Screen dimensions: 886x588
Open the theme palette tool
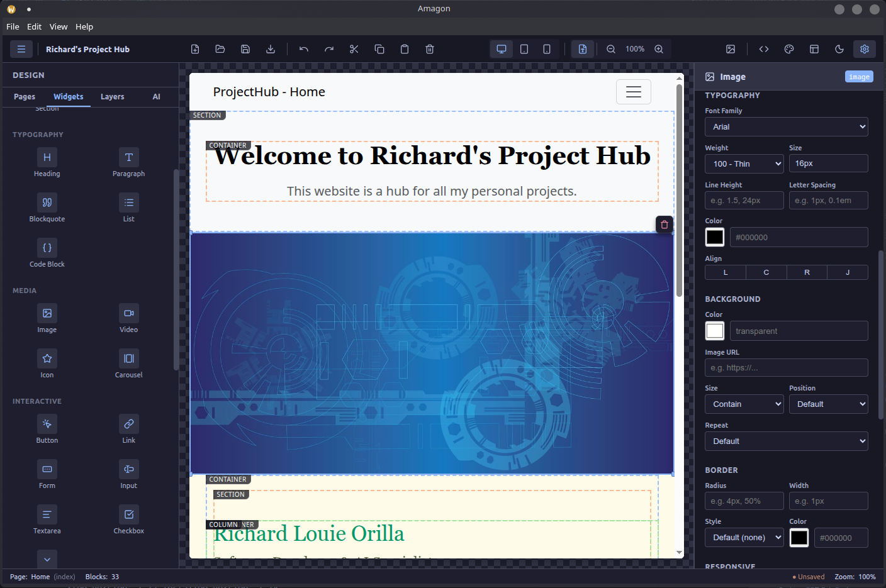tap(788, 48)
